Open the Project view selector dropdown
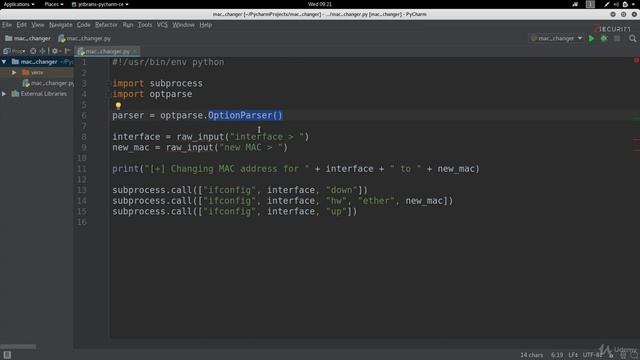 [x=14, y=51]
